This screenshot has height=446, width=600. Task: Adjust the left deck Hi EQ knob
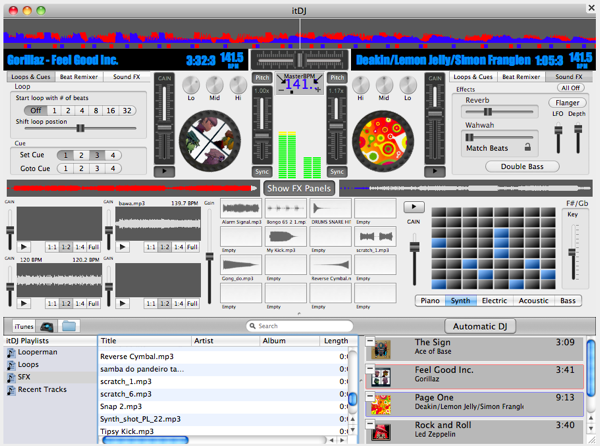click(x=238, y=85)
